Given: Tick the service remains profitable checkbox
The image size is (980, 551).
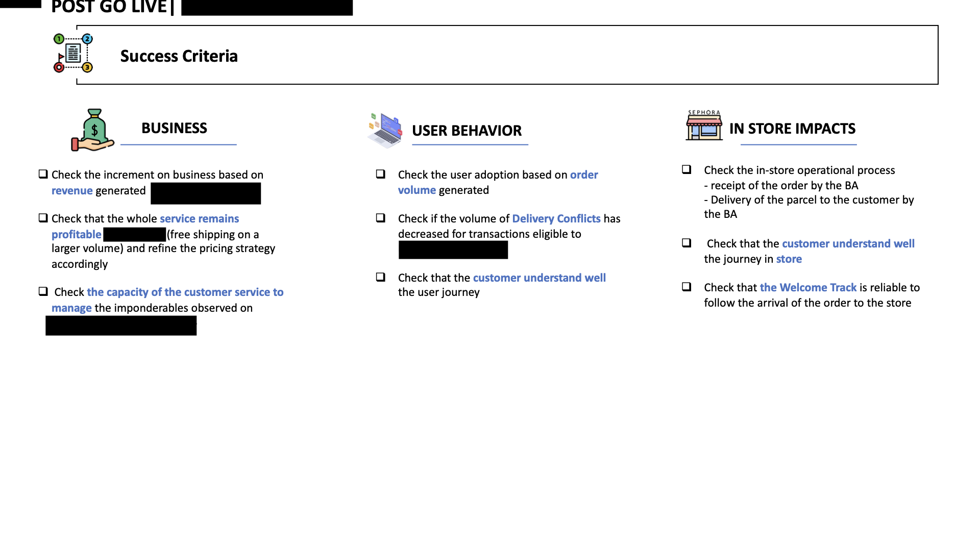Looking at the screenshot, I should coord(43,218).
